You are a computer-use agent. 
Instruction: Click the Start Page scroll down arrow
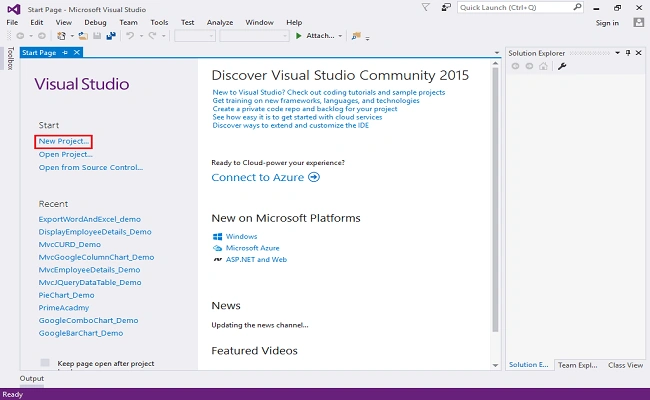click(x=495, y=365)
